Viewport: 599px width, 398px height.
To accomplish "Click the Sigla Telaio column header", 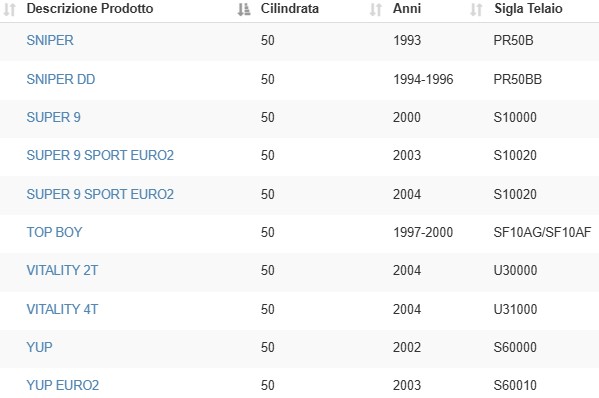I will click(x=528, y=8).
